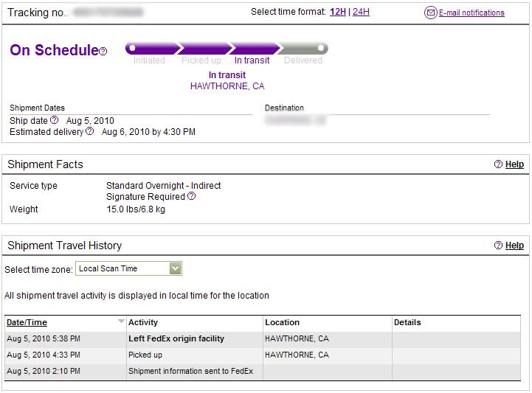Click question icon beside Shipment Facts Help
532x393 pixels.
pyautogui.click(x=498, y=164)
